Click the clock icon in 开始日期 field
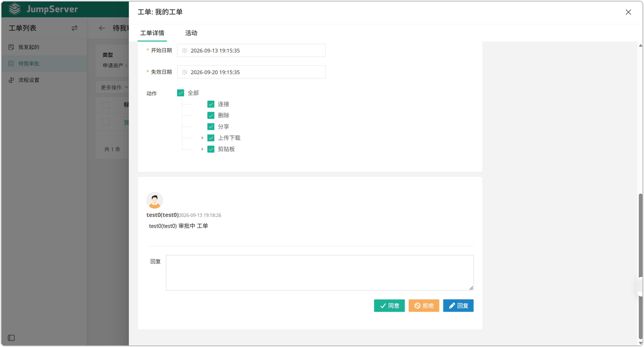The image size is (644, 347). click(x=184, y=51)
